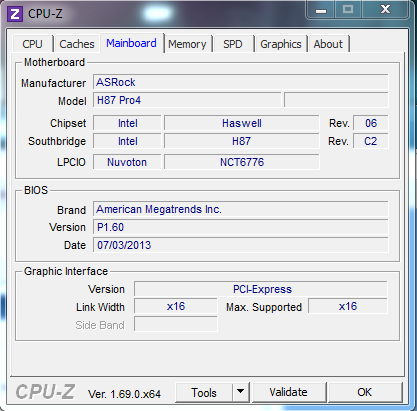The image size is (417, 411).
Task: Click the LPCIO vendor Nuvoton
Action: (x=127, y=162)
